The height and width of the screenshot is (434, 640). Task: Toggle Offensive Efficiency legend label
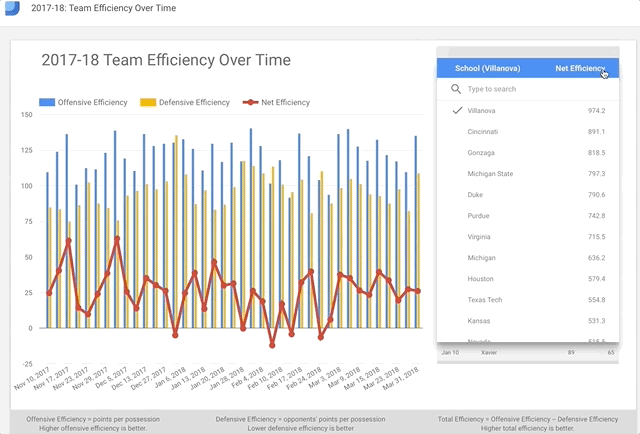point(93,102)
